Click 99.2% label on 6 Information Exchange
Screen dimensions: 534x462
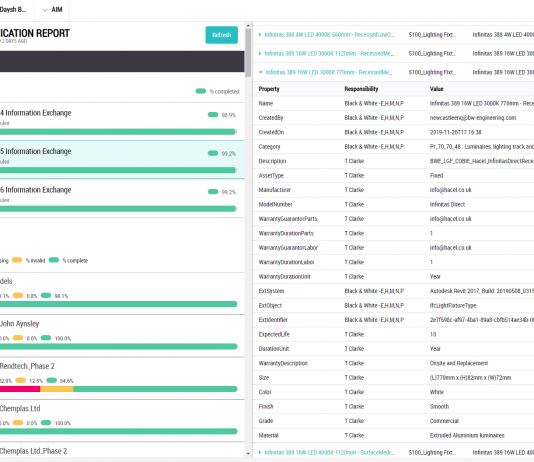(229, 192)
